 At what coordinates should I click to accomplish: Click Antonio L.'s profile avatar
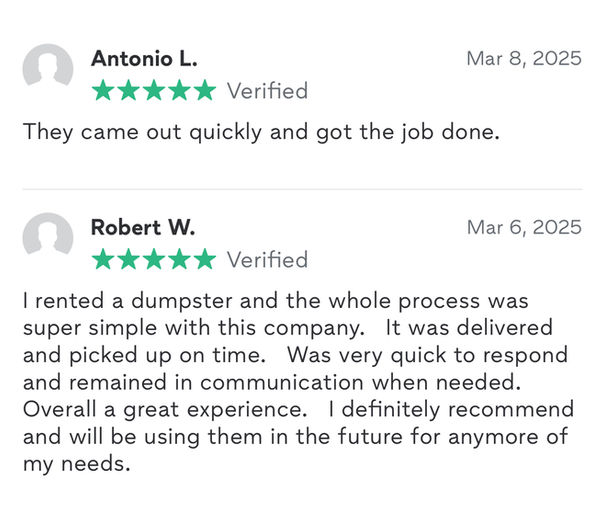48,69
